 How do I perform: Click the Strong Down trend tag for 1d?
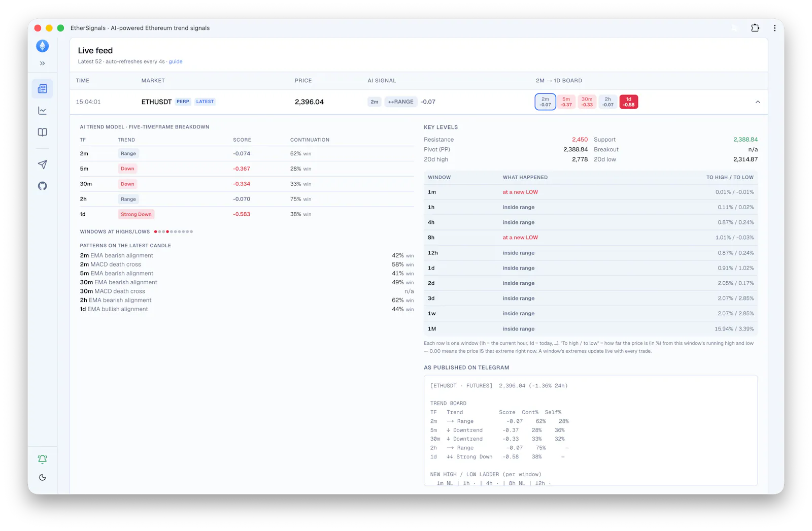pos(136,214)
